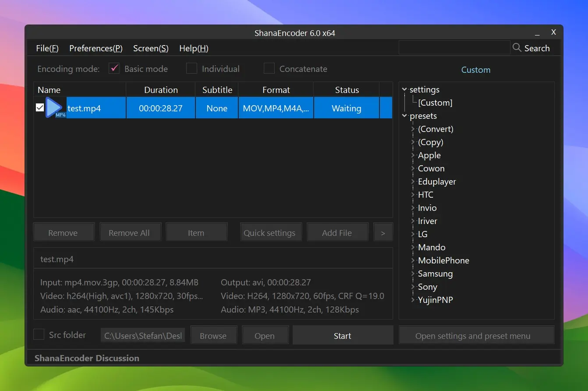This screenshot has height=391, width=588.
Task: Expand the Samsung preset group
Action: pyautogui.click(x=413, y=274)
